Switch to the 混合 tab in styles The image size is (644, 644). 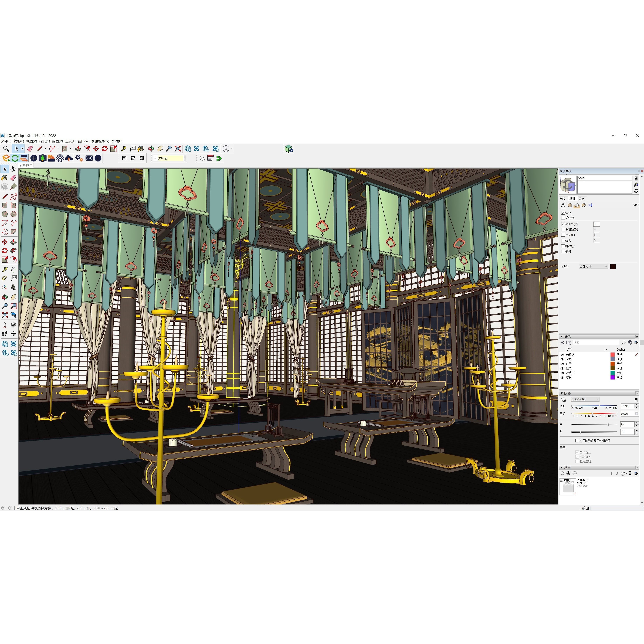click(582, 199)
